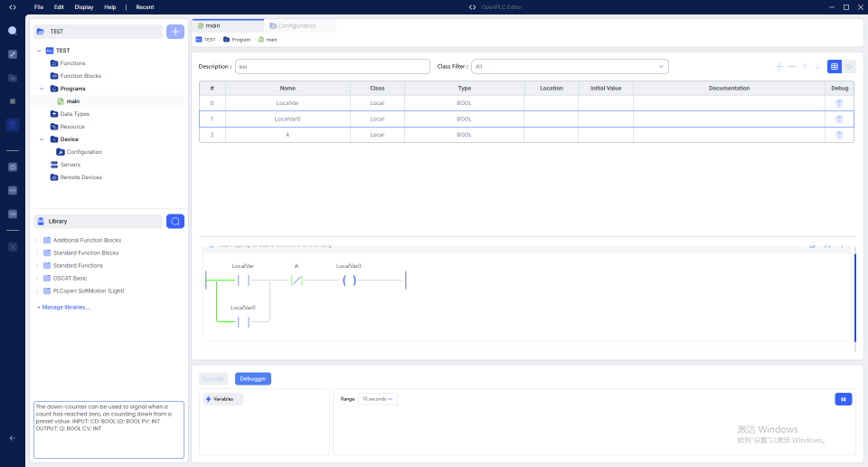Viewport: 868px width, 467px height.
Task: Collapse the Device folder
Action: [x=42, y=139]
